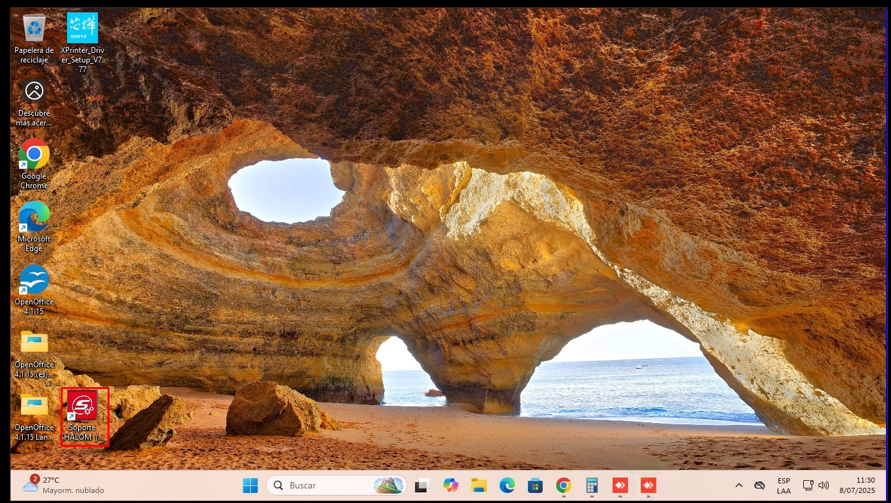Open the volume control in system tray
891x503 pixels.
(824, 486)
